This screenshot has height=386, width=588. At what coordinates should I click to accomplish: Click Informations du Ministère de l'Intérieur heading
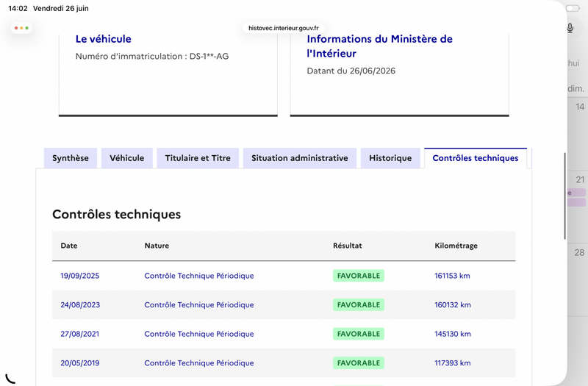(379, 46)
